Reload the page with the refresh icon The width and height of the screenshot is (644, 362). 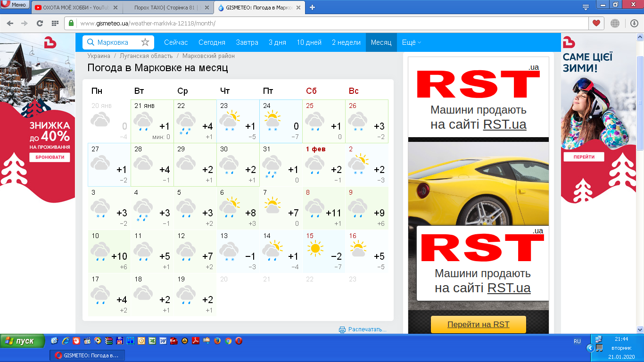(40, 23)
